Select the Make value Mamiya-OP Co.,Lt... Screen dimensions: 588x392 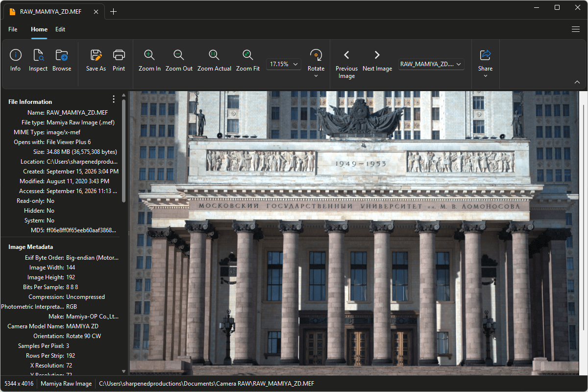(x=92, y=317)
